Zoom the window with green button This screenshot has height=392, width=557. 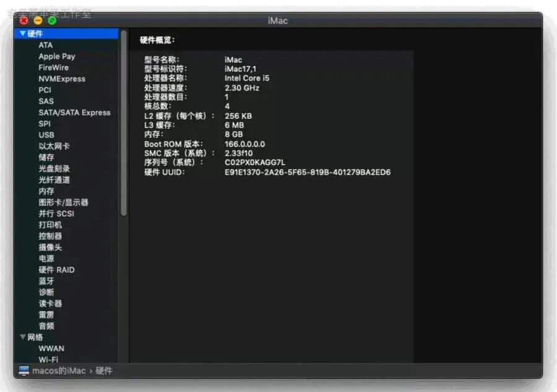[x=52, y=20]
